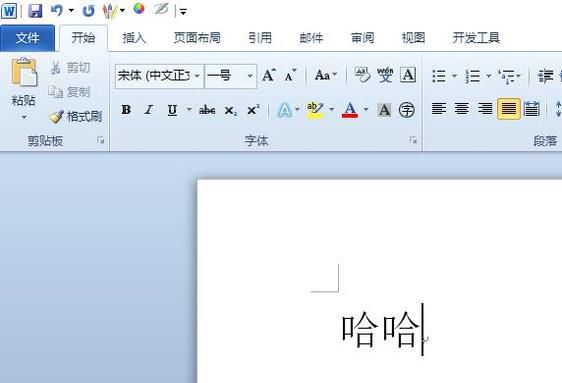
Task: Activate the 格式刷 format painter
Action: (x=76, y=116)
